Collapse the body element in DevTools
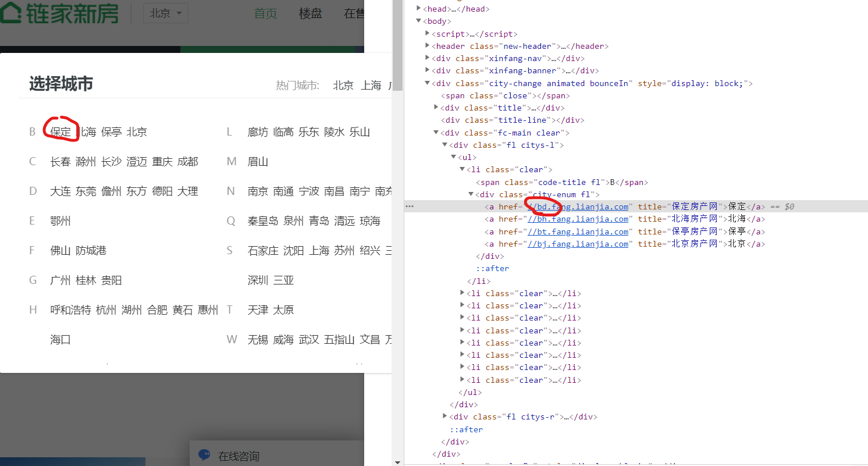 click(x=419, y=21)
